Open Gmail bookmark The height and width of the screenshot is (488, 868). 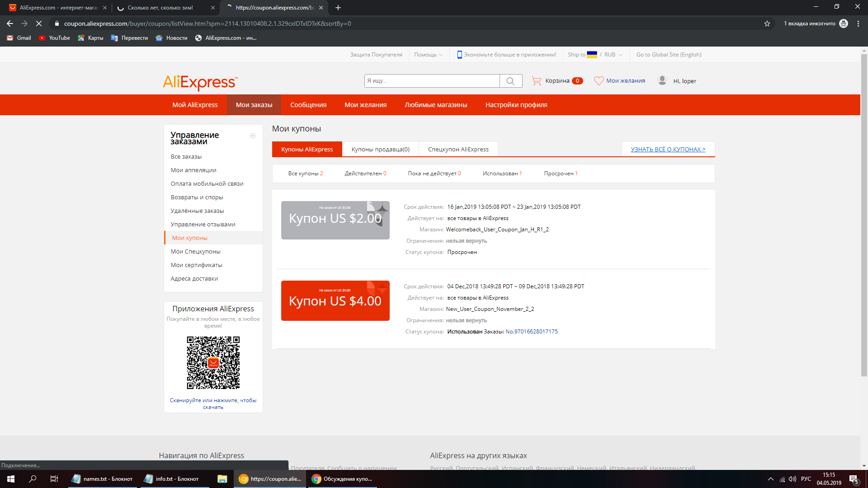tap(19, 38)
